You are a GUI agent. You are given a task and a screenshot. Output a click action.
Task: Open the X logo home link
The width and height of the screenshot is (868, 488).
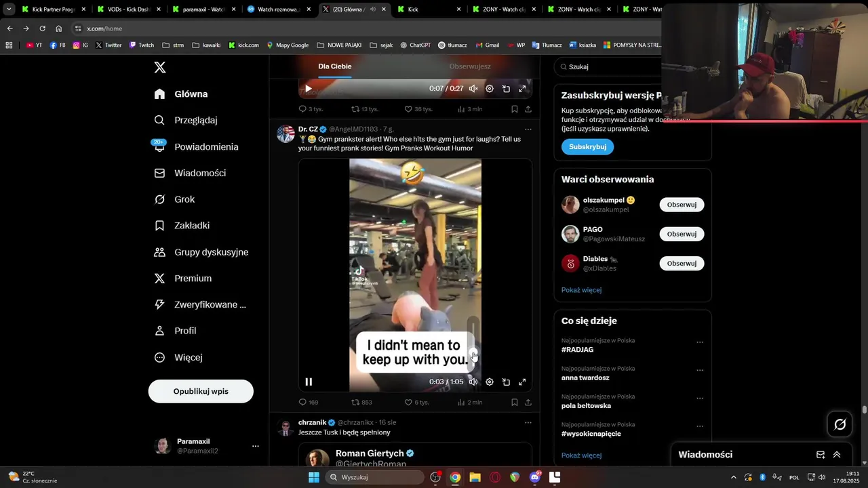pyautogui.click(x=160, y=67)
